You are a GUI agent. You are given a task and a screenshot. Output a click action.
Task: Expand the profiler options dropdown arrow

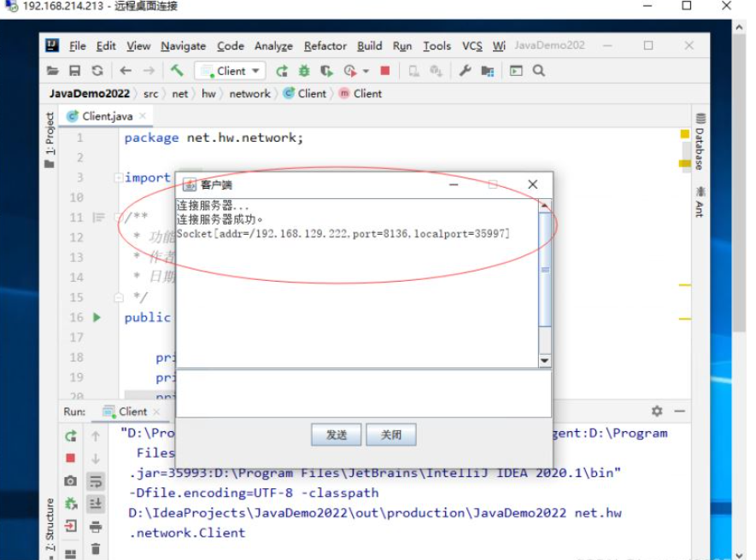tap(366, 72)
